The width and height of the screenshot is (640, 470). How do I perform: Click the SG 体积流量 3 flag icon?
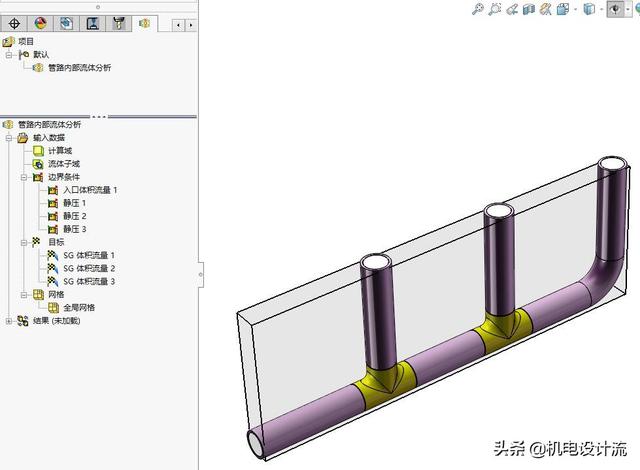[53, 282]
